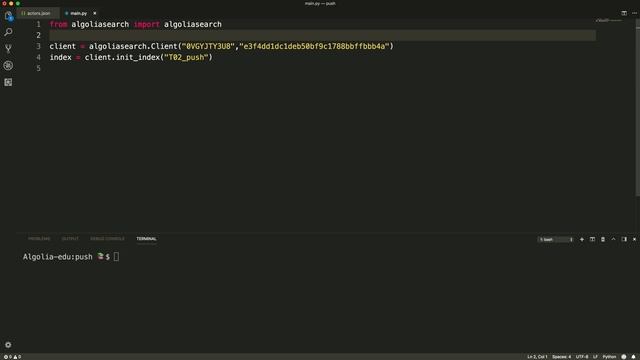Click the word import on line 1
This screenshot has height=360, width=640.
click(147, 24)
